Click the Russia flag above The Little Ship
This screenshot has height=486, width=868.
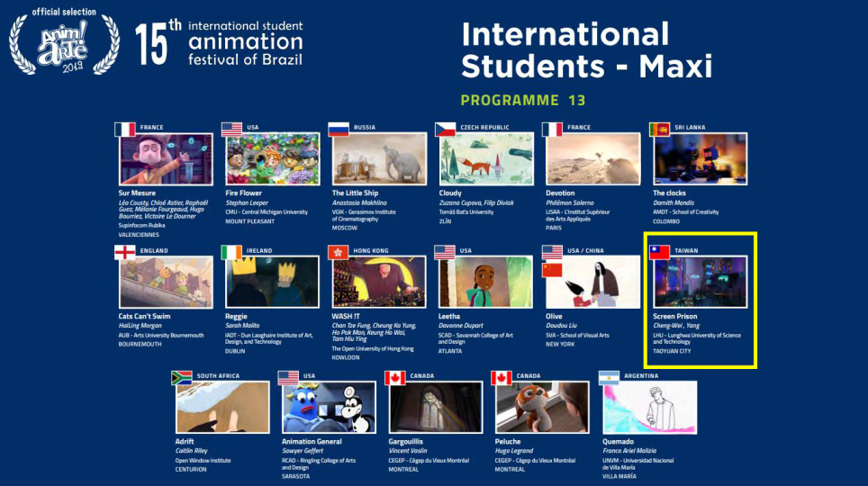pos(339,129)
